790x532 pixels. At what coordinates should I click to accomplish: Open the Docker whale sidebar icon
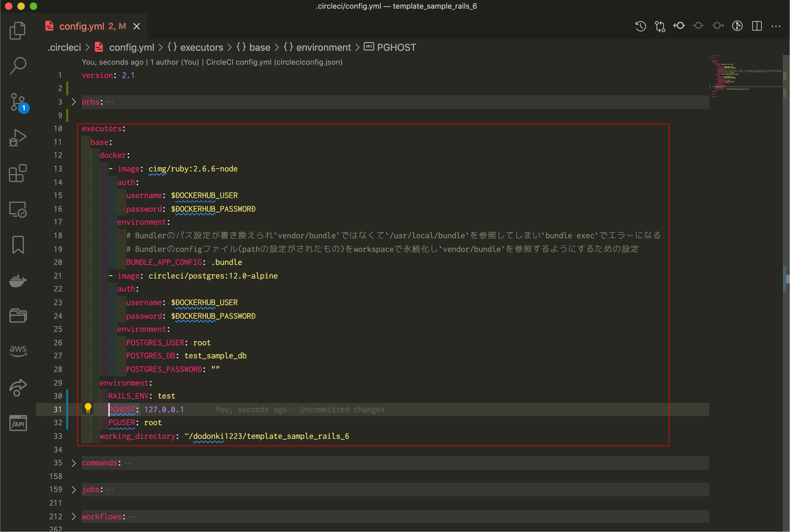point(18,280)
